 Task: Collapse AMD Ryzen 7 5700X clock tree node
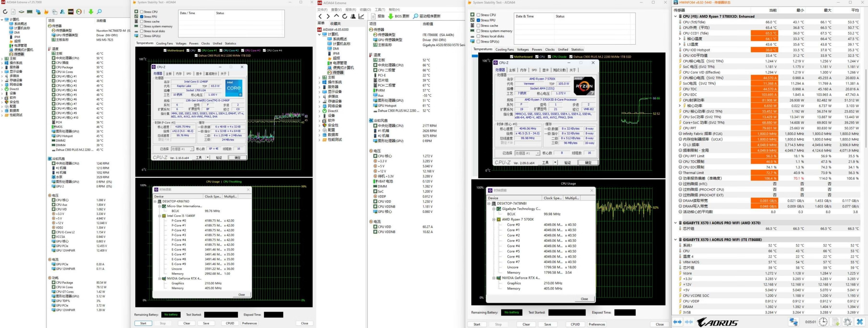click(x=494, y=219)
